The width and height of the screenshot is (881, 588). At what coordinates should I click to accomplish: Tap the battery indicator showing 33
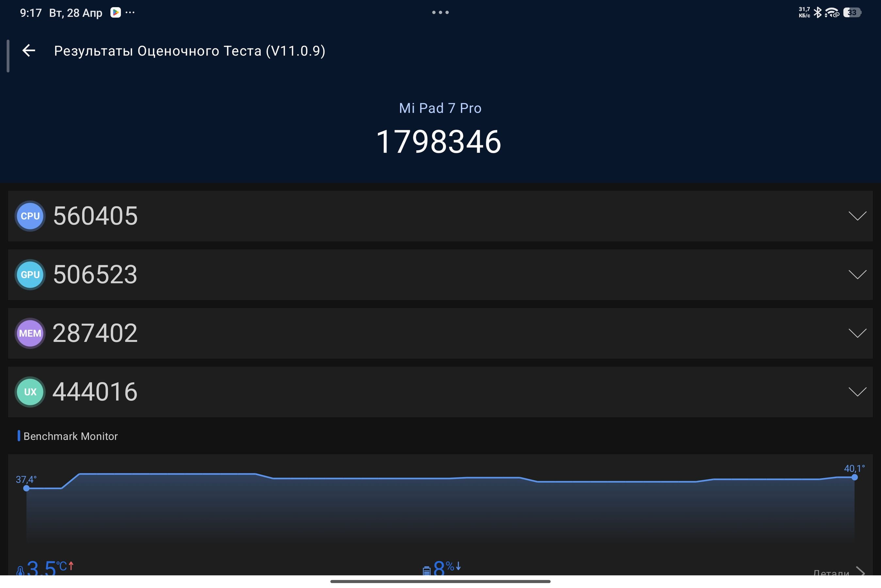point(852,12)
